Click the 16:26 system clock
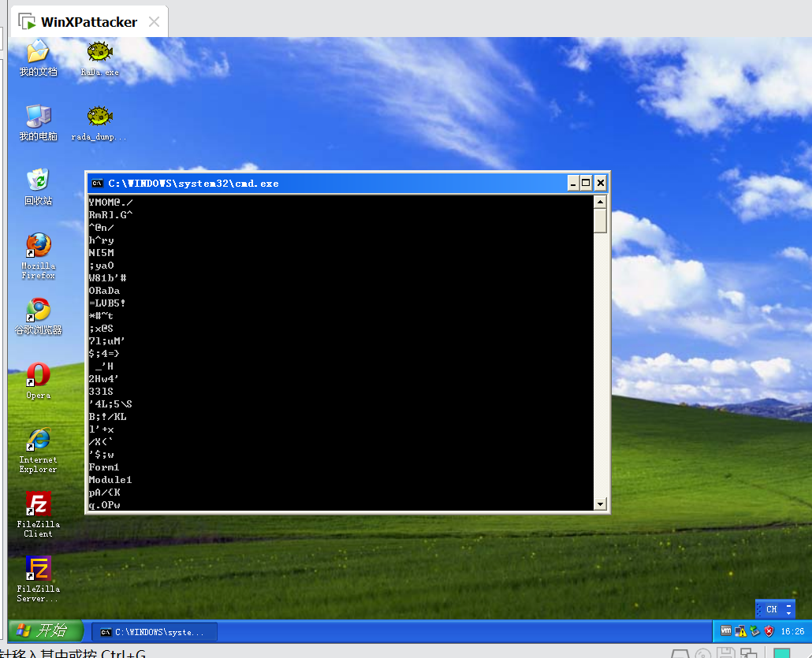The height and width of the screenshot is (658, 812). (x=792, y=631)
